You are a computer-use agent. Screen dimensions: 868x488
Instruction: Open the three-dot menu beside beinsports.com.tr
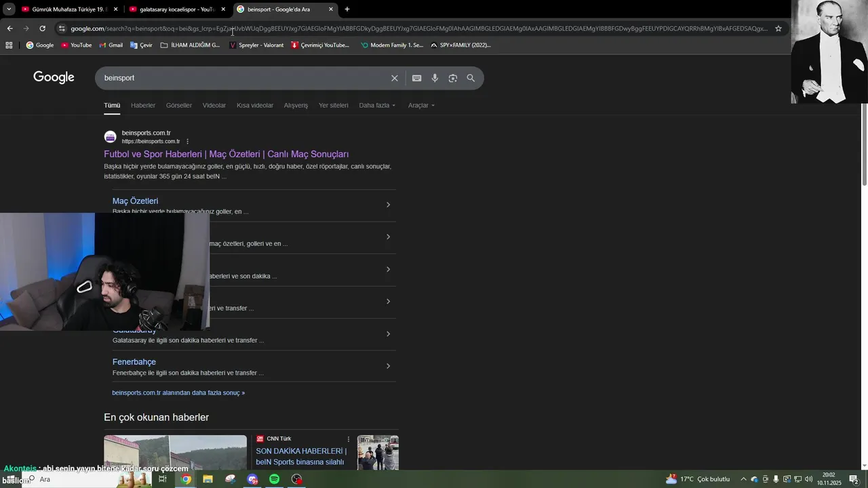187,142
